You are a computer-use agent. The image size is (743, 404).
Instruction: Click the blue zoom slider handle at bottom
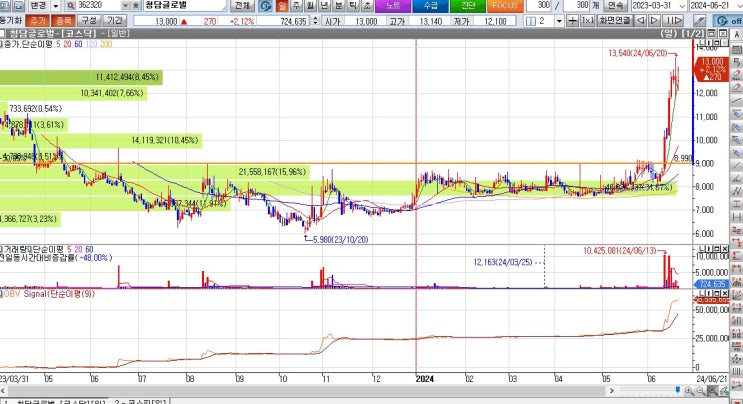678,390
